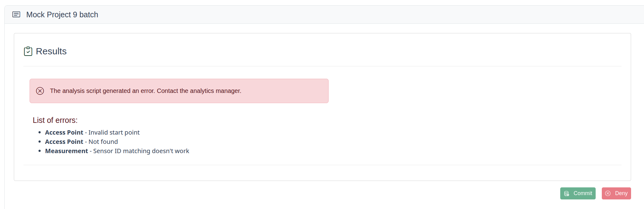644x209 pixels.
Task: Click first bold Access Point label
Action: [64, 132]
